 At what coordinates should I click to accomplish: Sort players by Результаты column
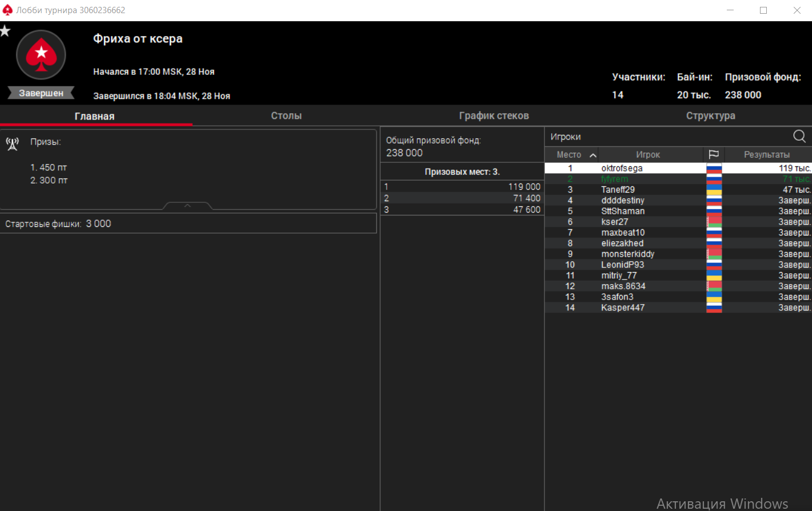tap(766, 155)
